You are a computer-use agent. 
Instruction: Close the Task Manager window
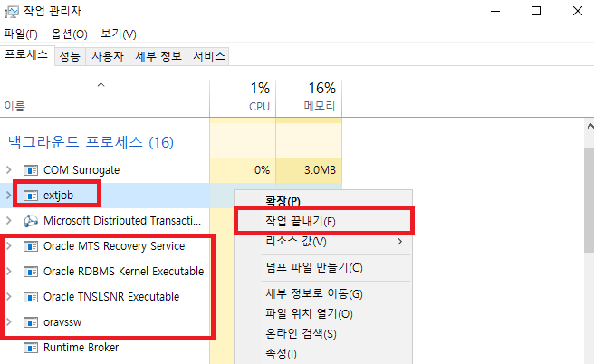[578, 12]
